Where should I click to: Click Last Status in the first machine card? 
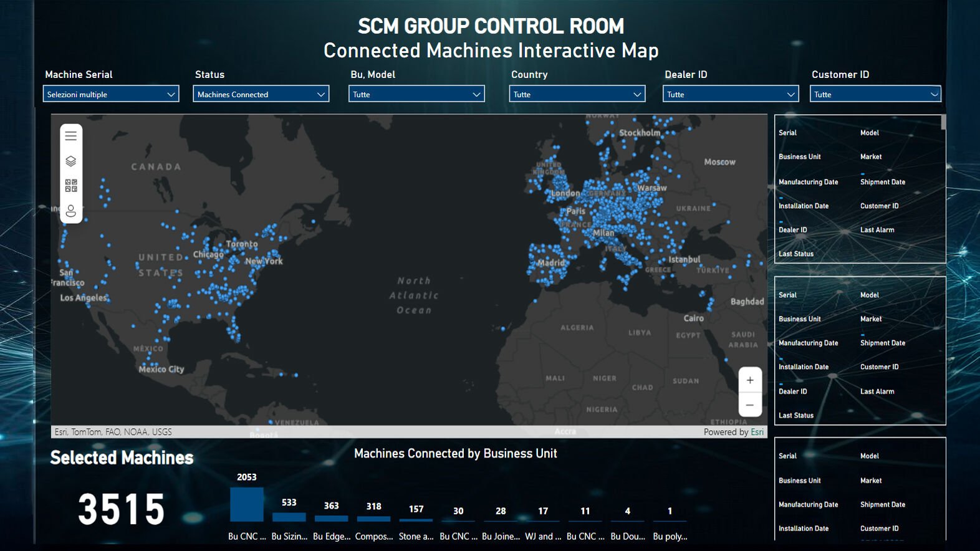click(796, 254)
